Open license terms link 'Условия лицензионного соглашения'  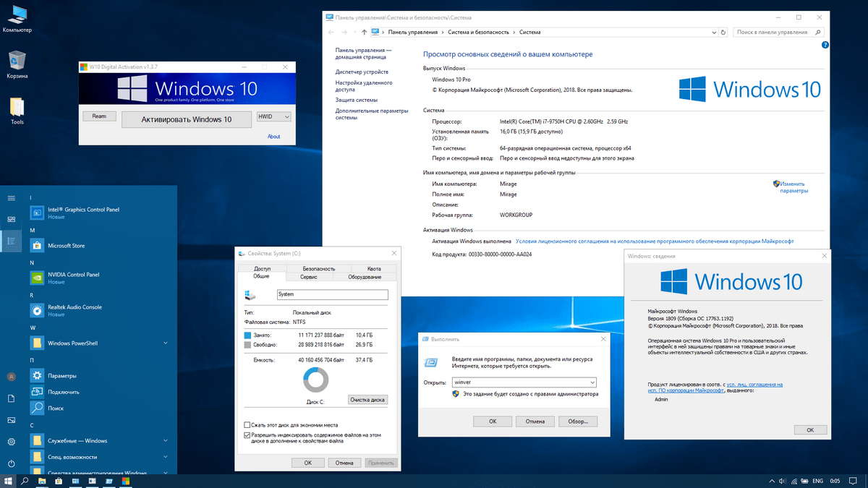point(655,241)
